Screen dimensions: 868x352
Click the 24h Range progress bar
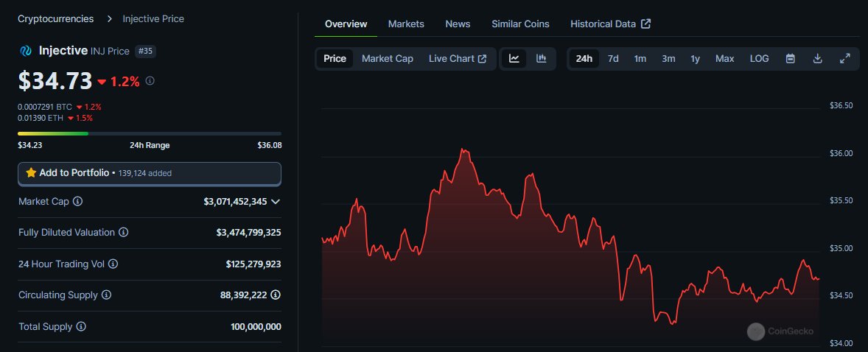pyautogui.click(x=150, y=133)
